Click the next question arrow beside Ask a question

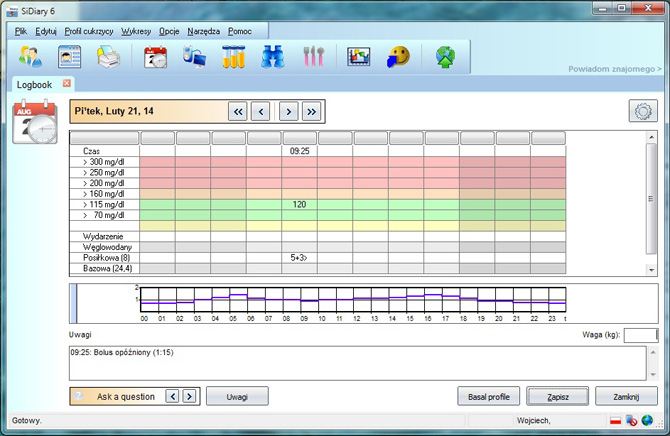coord(189,396)
